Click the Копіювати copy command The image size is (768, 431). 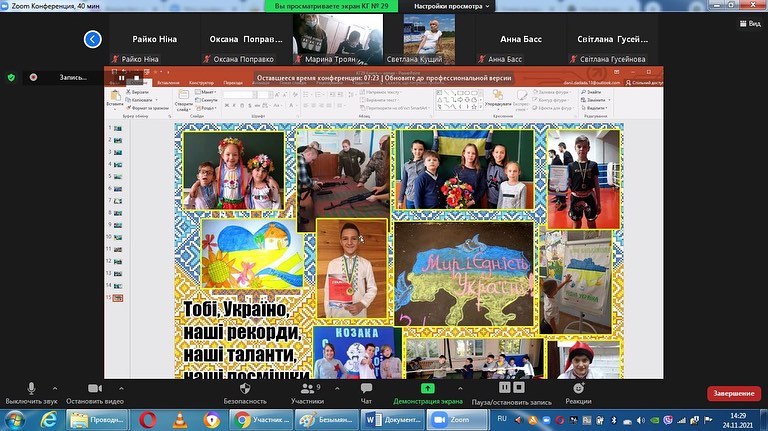pos(141,100)
